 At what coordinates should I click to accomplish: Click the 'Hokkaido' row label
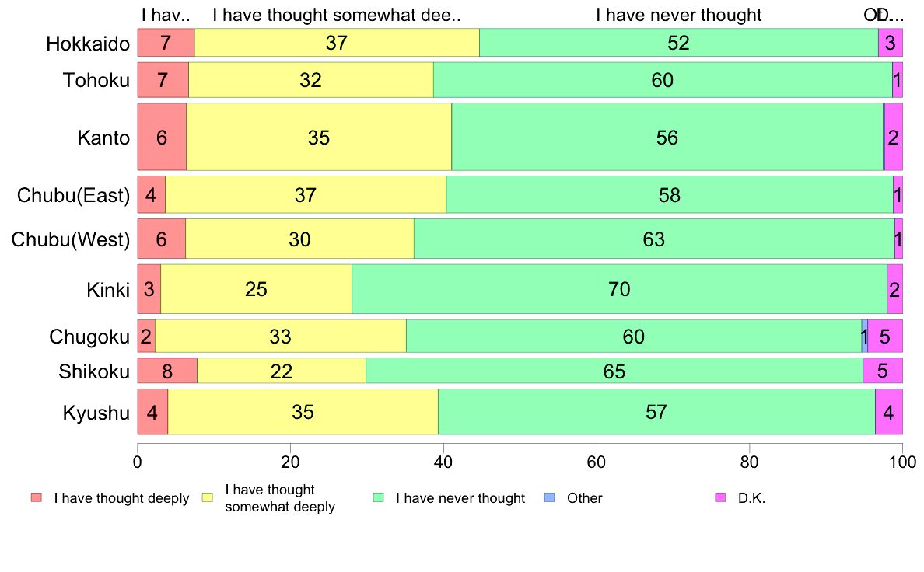(88, 44)
